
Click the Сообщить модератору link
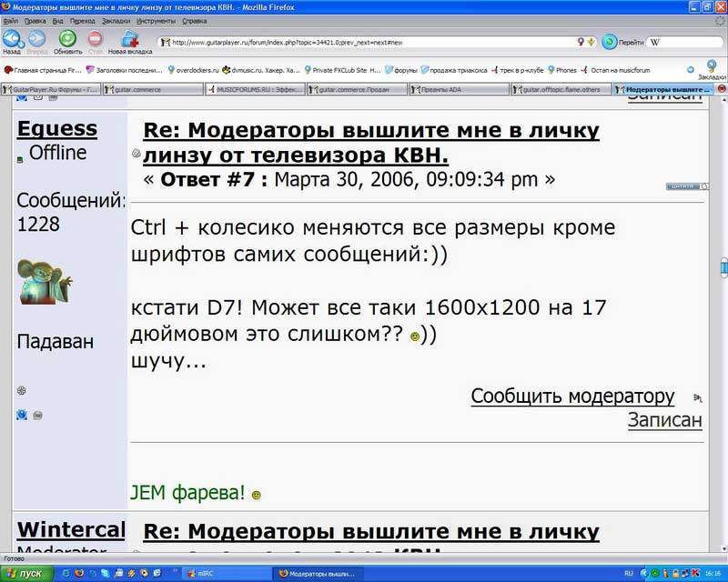click(572, 396)
